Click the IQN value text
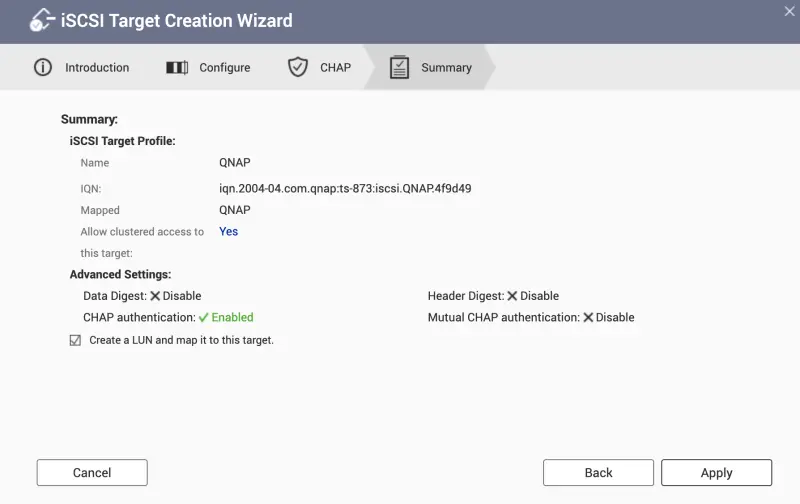This screenshot has height=504, width=800. coord(345,188)
